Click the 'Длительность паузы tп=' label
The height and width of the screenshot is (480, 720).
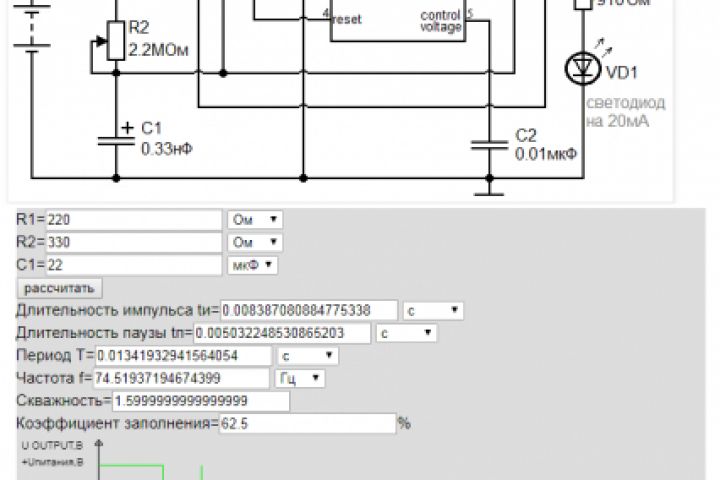104,333
